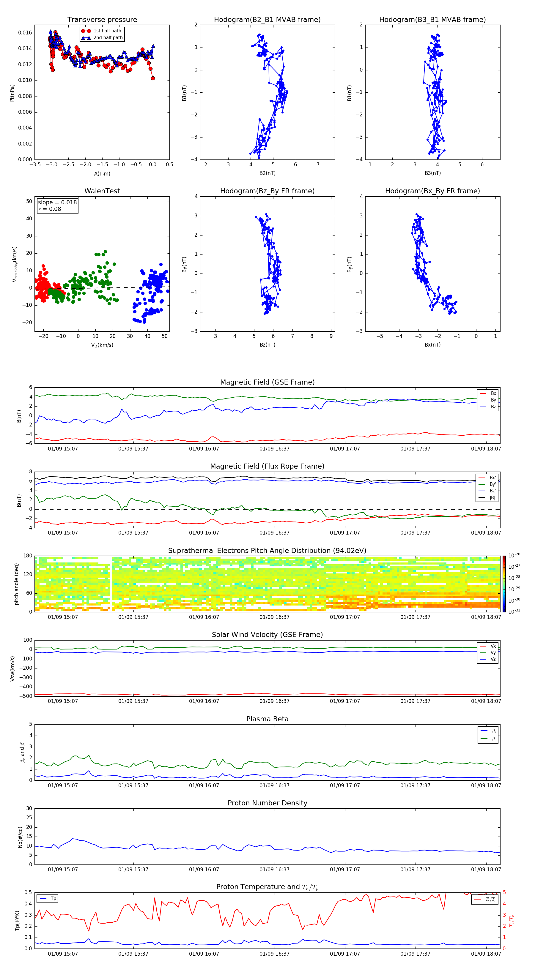535x980 pixels.
Task: Click the Proton Temperature and Te/Tp title
Action: [267, 887]
